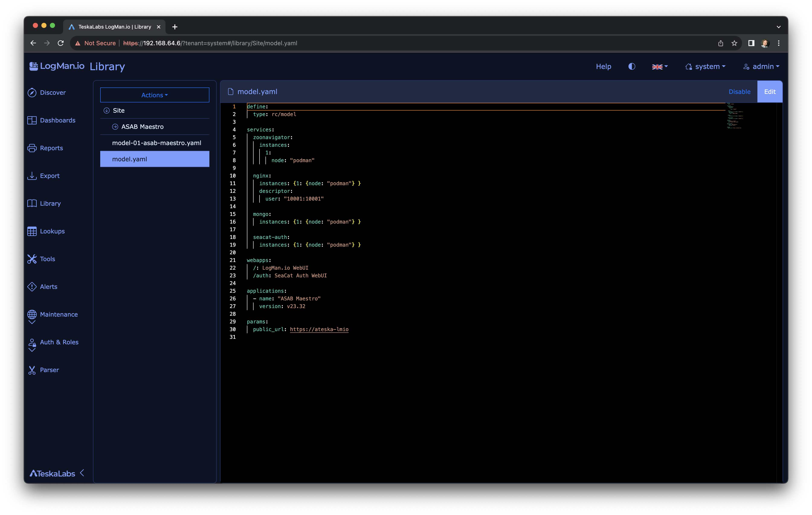Open the Reports printer icon

32,148
